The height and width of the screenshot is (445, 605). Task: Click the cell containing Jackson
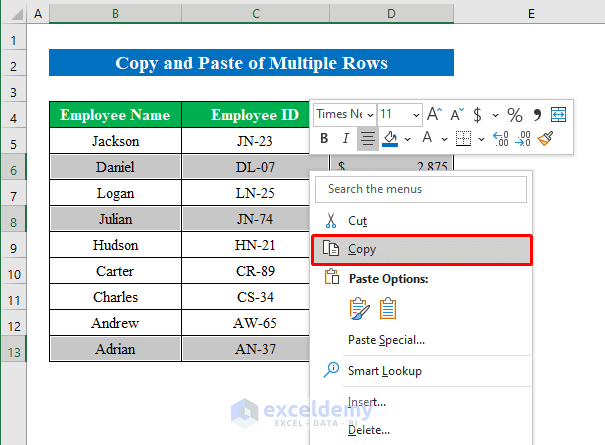click(115, 141)
